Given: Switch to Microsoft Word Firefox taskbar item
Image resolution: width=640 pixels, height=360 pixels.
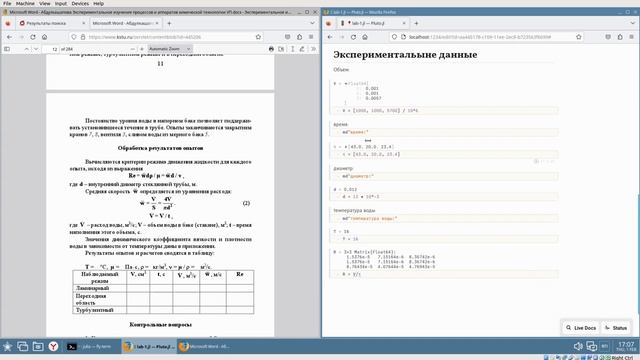Looking at the screenshot, I should 205,347.
